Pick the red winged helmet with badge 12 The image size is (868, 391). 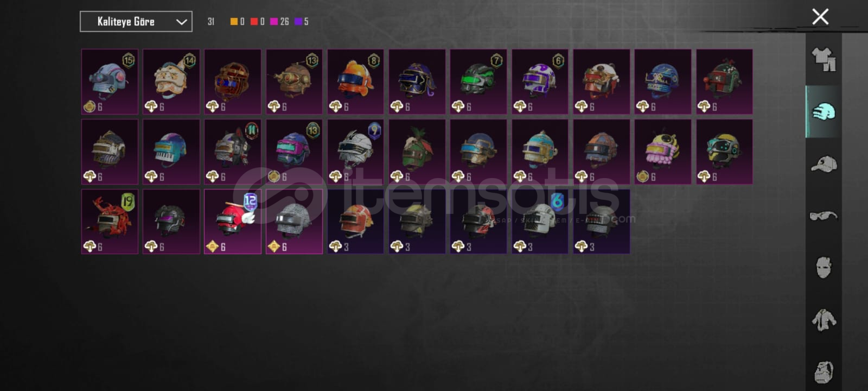coord(233,222)
